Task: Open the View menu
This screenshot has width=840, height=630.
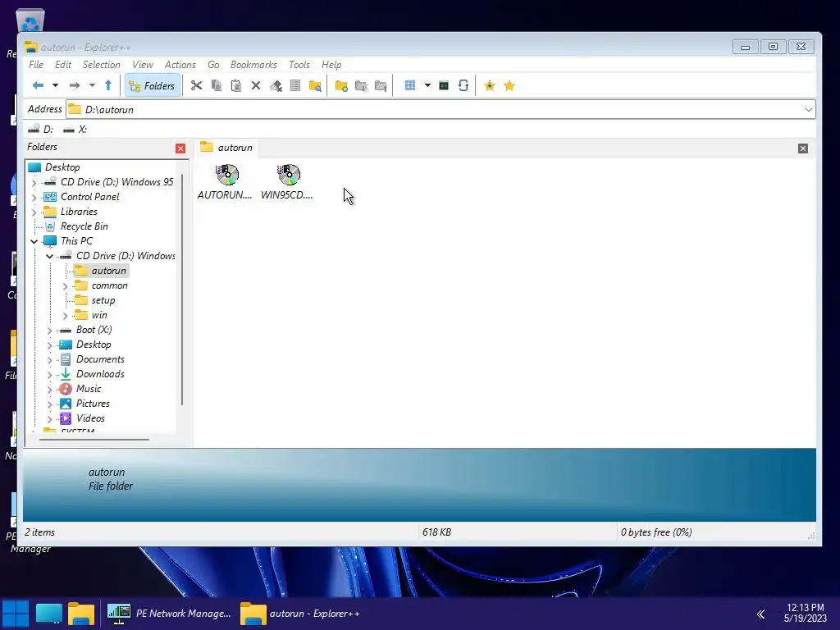Action: 143,64
